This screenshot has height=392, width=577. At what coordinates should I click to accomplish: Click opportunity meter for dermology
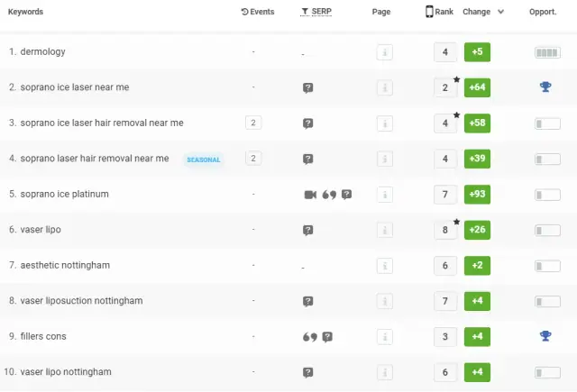[547, 52]
